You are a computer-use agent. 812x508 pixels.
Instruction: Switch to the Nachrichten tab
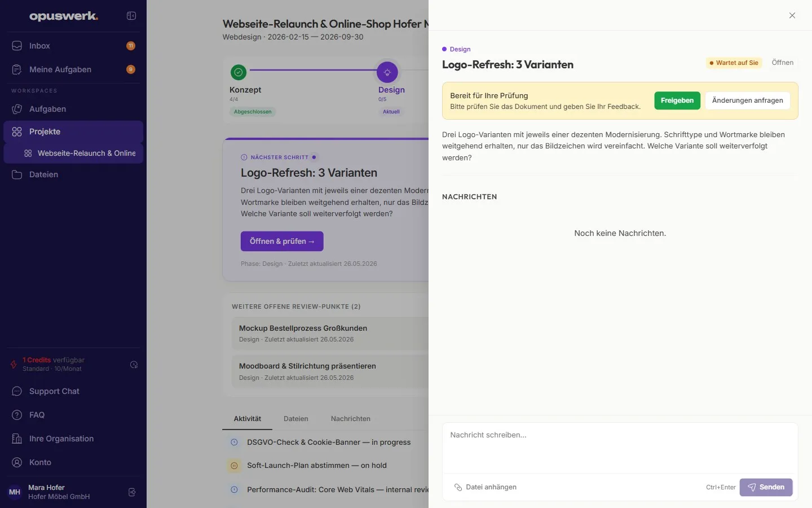click(351, 419)
